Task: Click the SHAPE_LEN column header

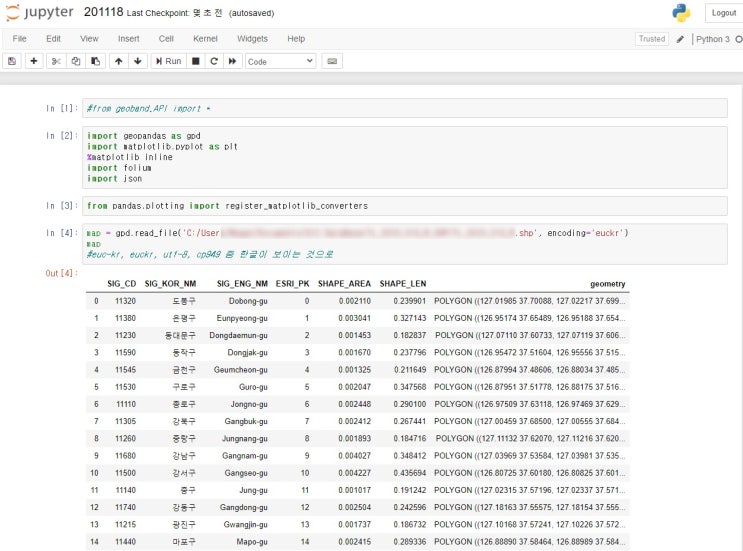Action: tap(403, 284)
